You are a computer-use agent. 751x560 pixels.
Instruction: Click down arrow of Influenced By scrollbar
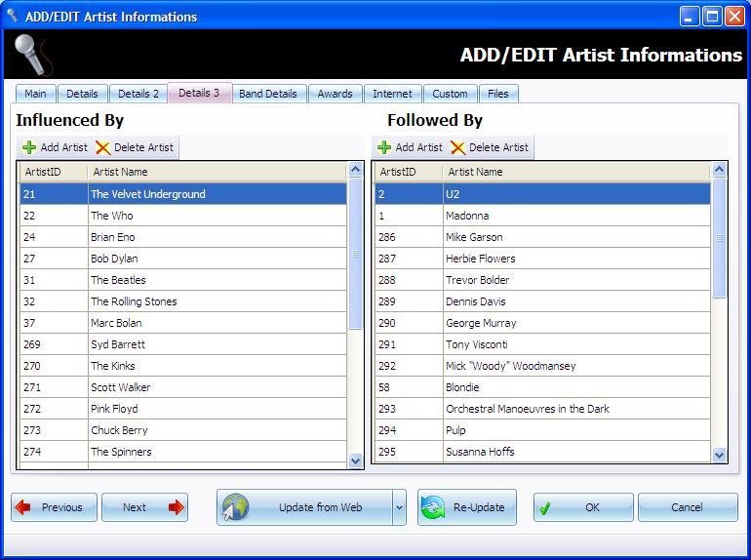coord(355,460)
